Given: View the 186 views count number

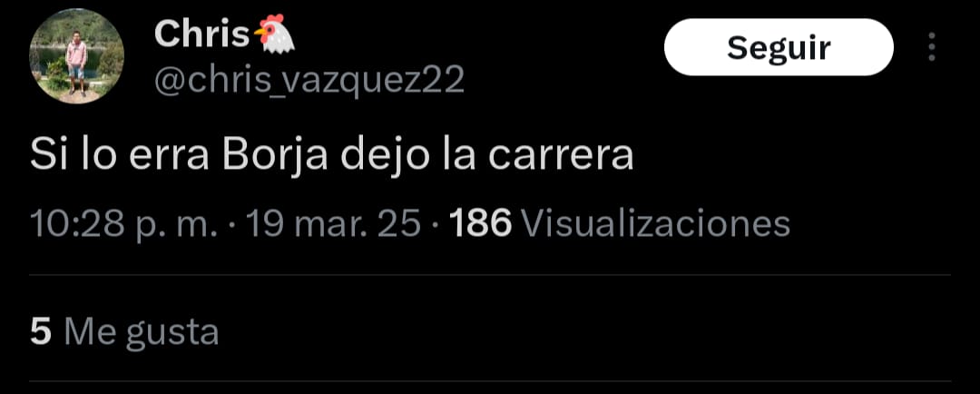Looking at the screenshot, I should pos(481,223).
